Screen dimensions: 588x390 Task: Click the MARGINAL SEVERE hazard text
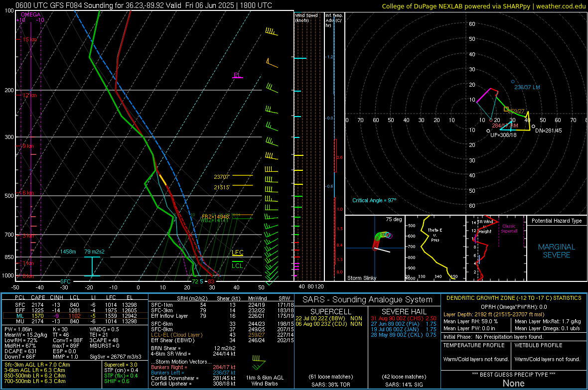coord(557,251)
